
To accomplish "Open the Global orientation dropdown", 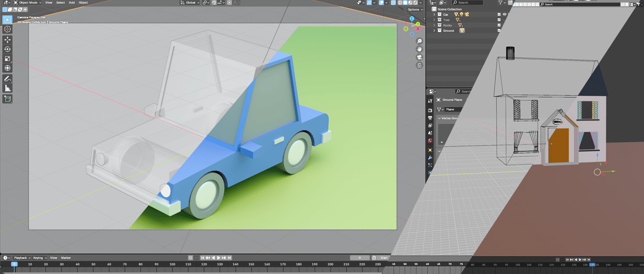I will [190, 3].
